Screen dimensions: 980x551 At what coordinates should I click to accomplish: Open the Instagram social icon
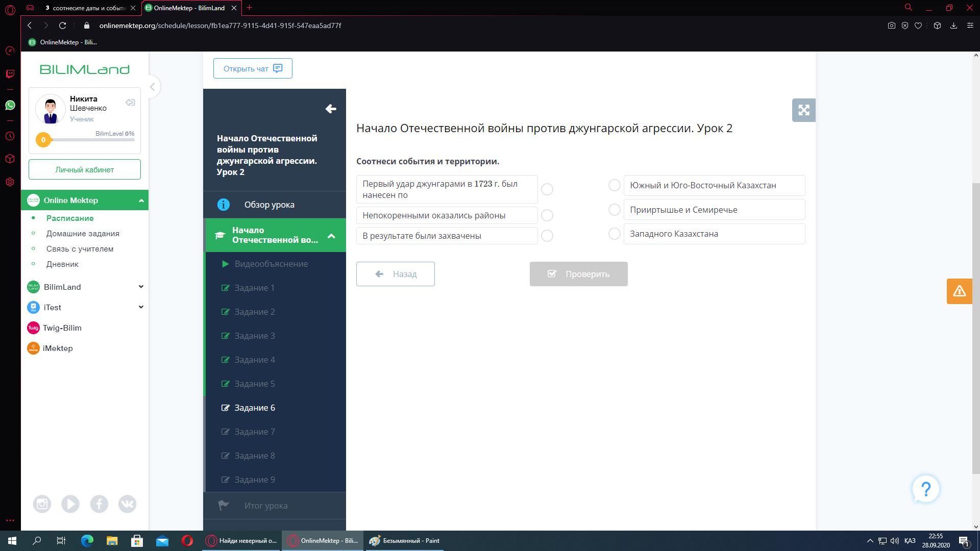pos(42,504)
